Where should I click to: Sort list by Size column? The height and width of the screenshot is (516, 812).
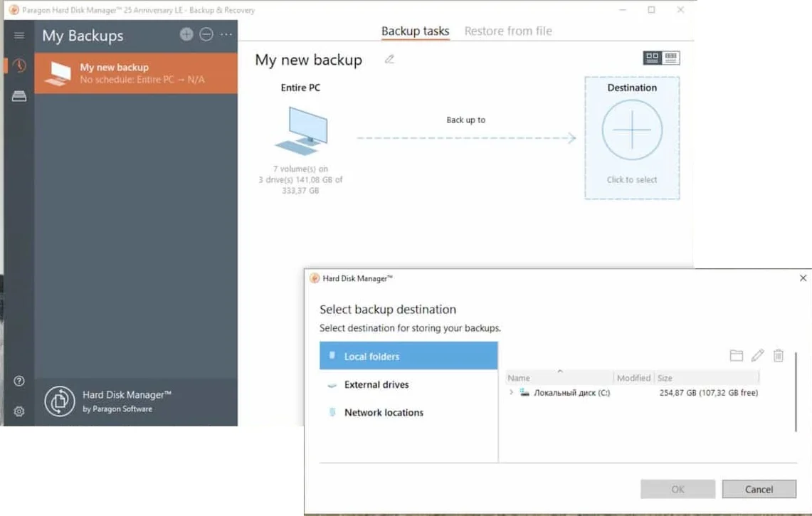tap(707, 378)
